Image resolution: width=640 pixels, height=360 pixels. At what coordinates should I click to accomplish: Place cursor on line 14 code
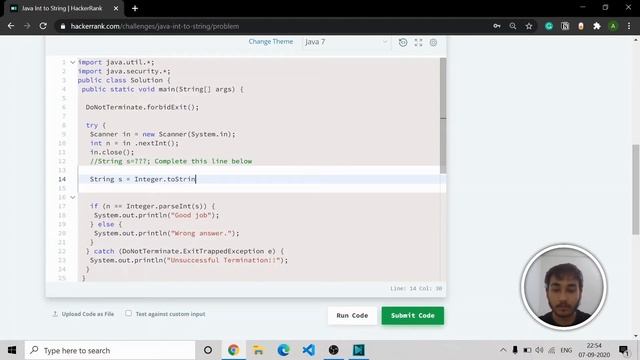tap(143, 179)
